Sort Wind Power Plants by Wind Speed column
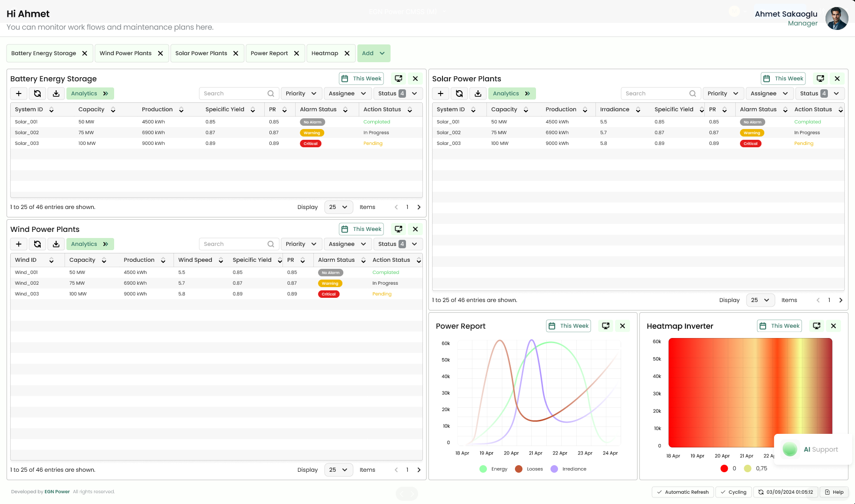The height and width of the screenshot is (504, 855). (x=221, y=260)
